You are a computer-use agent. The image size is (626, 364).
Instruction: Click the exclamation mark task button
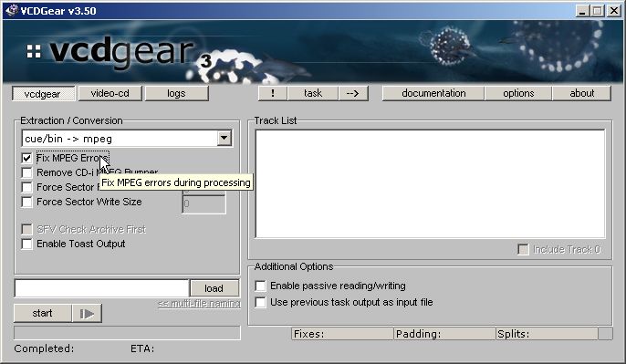(273, 93)
